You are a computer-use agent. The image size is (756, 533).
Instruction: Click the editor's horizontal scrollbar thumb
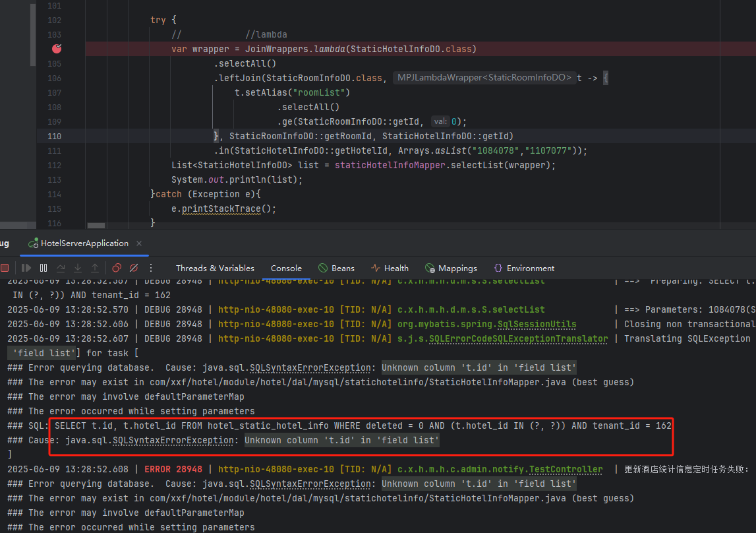pos(96,225)
